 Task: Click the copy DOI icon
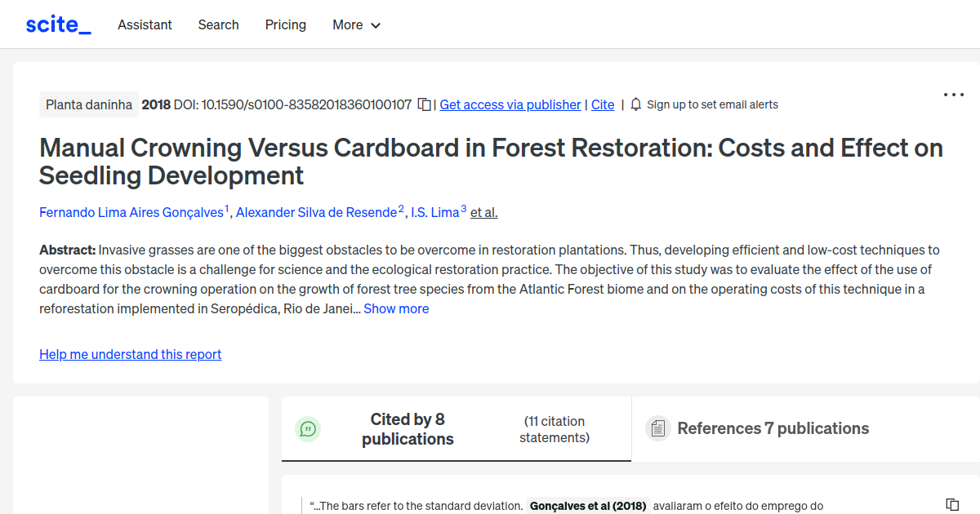pyautogui.click(x=423, y=104)
